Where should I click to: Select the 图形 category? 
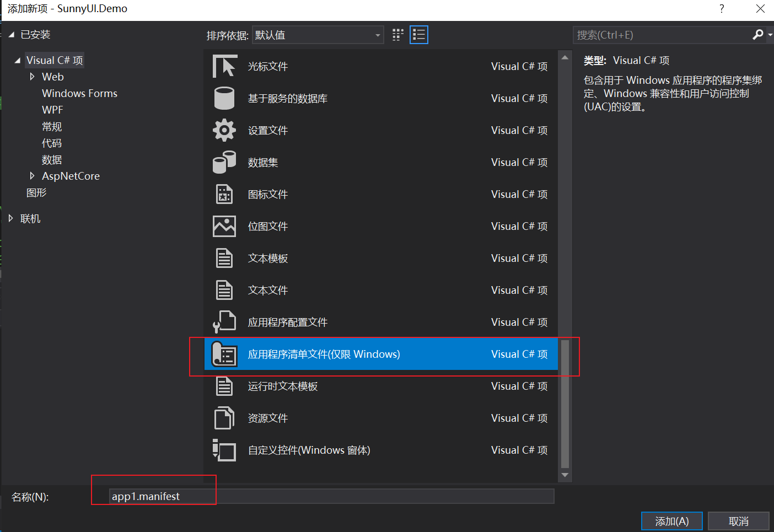tap(36, 192)
